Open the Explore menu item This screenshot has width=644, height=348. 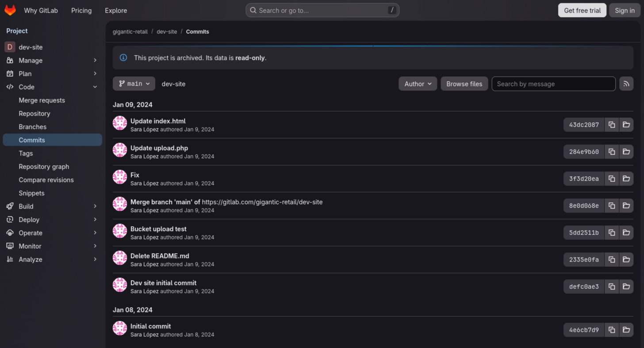click(x=115, y=10)
